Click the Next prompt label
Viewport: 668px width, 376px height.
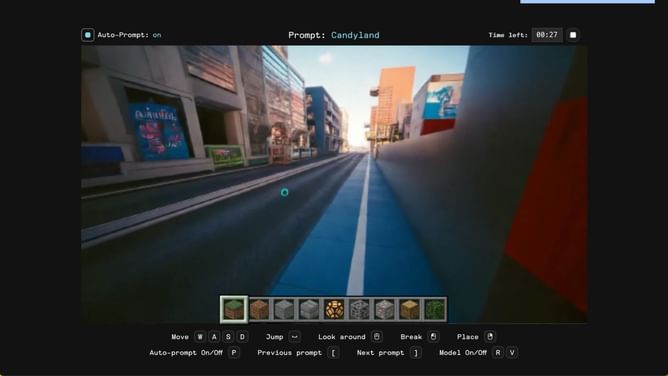[x=380, y=353]
